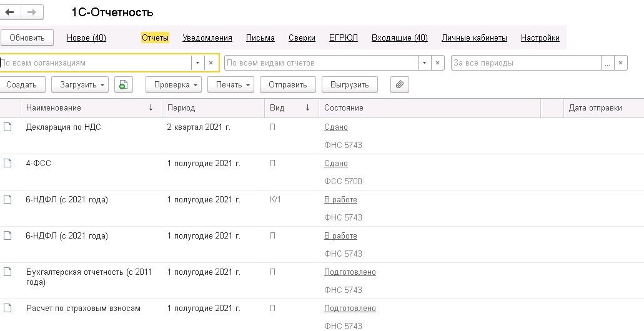The width and height of the screenshot is (644, 331).
Task: Click the Создать button
Action: coord(21,84)
